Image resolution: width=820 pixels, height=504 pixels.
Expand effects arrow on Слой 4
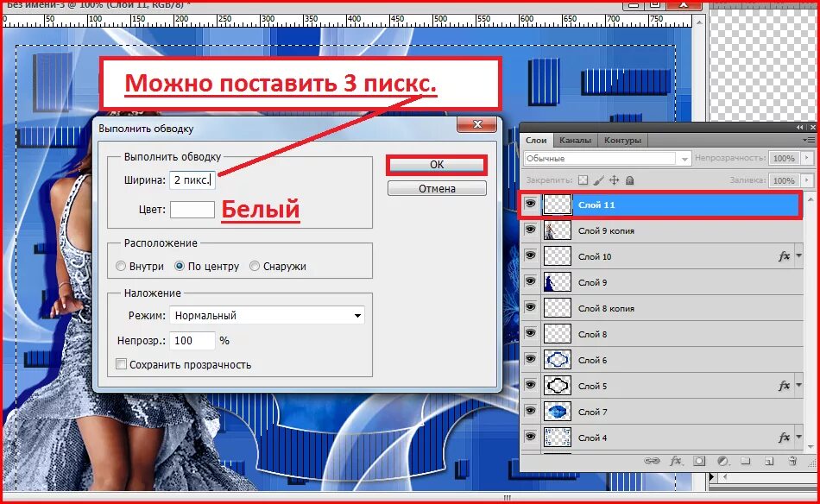(x=798, y=437)
